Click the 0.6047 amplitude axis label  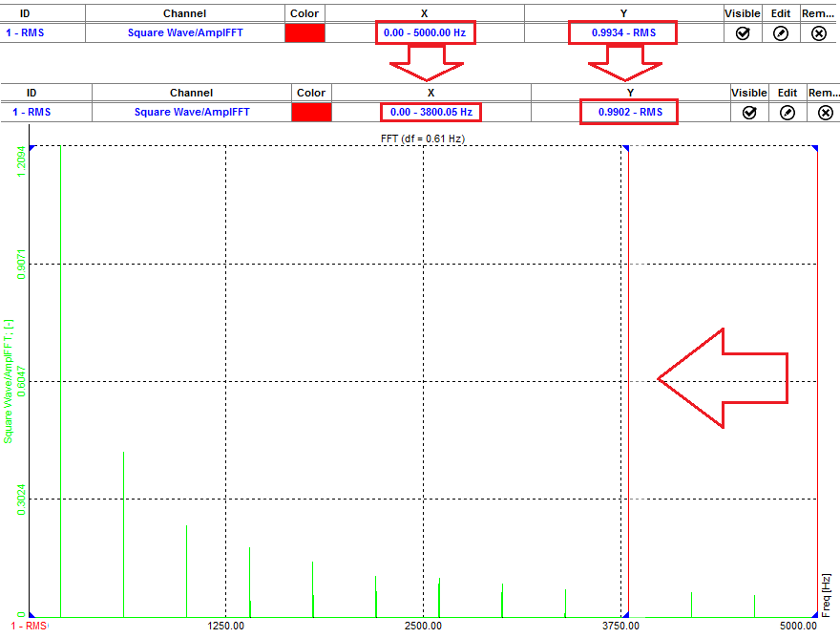click(x=21, y=381)
